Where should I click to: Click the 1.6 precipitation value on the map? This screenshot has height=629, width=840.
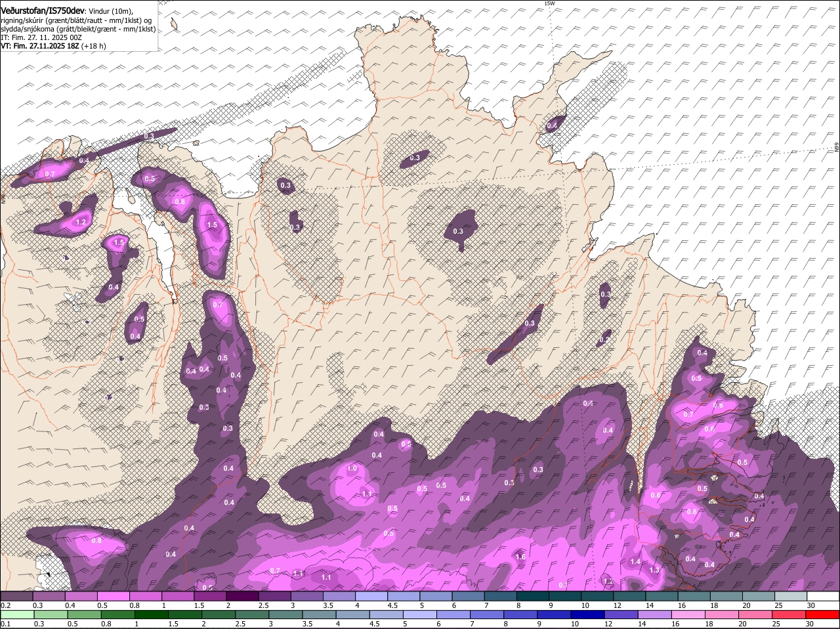pos(520,557)
